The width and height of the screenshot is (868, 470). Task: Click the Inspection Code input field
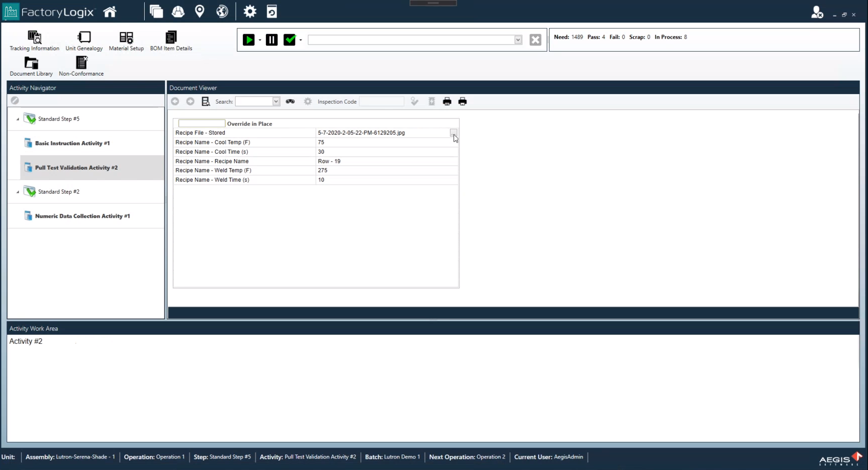[381, 101]
